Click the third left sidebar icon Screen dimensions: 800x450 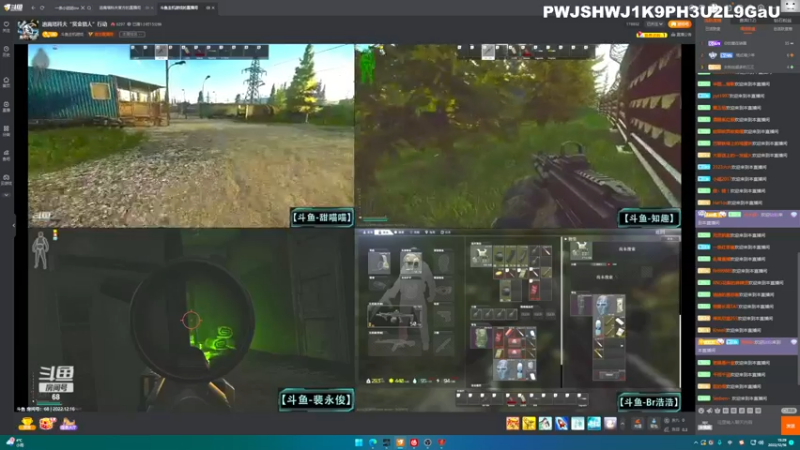6,82
